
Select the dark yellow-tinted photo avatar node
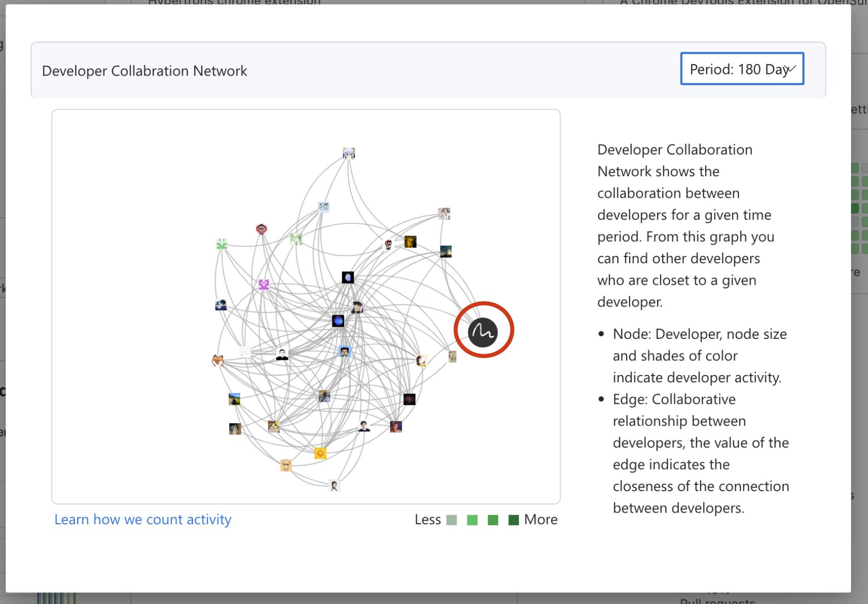pos(411,242)
